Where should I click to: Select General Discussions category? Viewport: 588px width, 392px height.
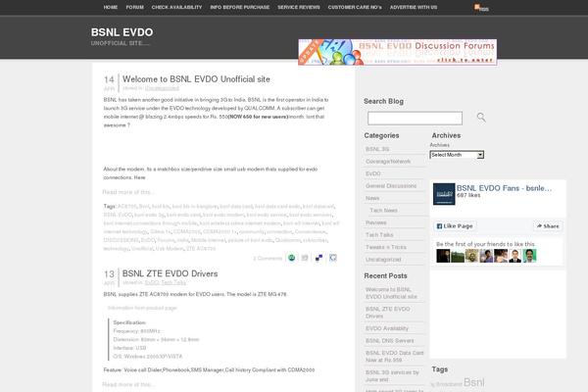point(391,185)
